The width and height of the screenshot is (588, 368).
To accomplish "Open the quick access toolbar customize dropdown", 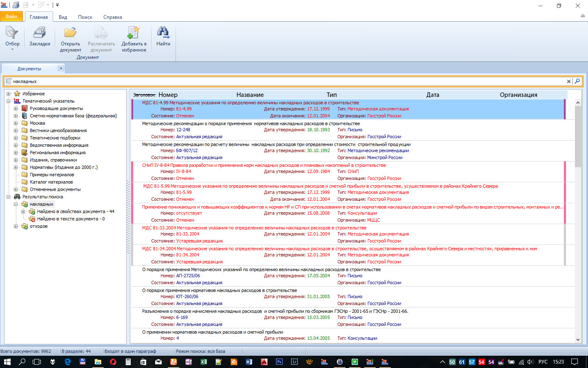I will [58, 5].
